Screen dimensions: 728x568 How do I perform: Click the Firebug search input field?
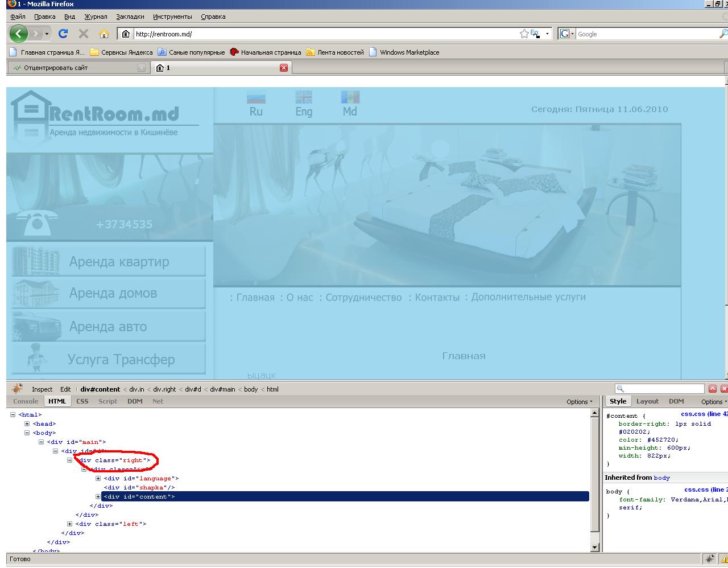(x=660, y=389)
